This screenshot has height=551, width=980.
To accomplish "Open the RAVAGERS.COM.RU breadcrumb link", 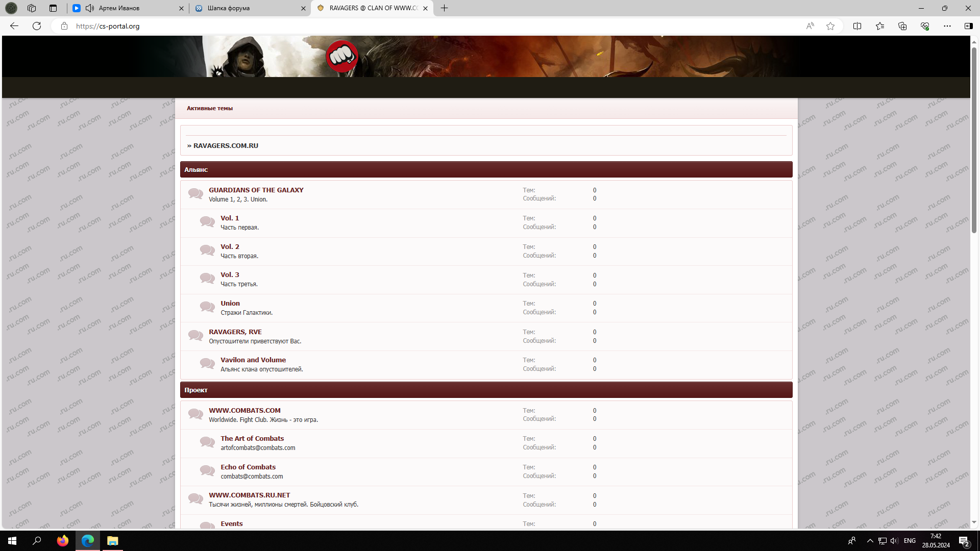I will pyautogui.click(x=226, y=145).
